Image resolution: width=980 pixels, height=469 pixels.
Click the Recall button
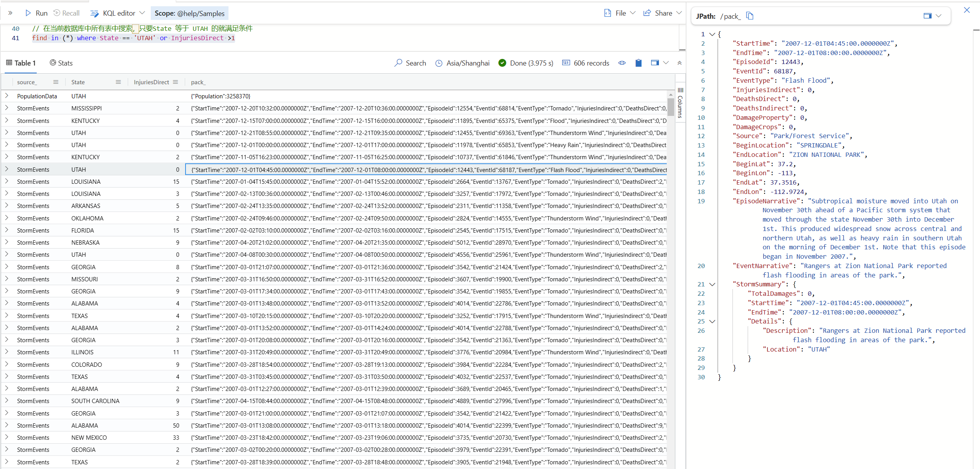tap(66, 13)
